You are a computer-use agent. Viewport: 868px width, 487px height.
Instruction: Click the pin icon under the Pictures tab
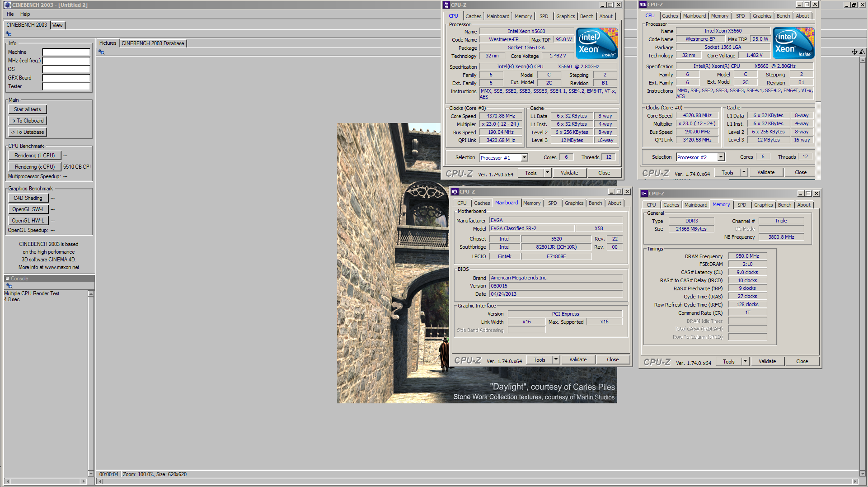(101, 52)
